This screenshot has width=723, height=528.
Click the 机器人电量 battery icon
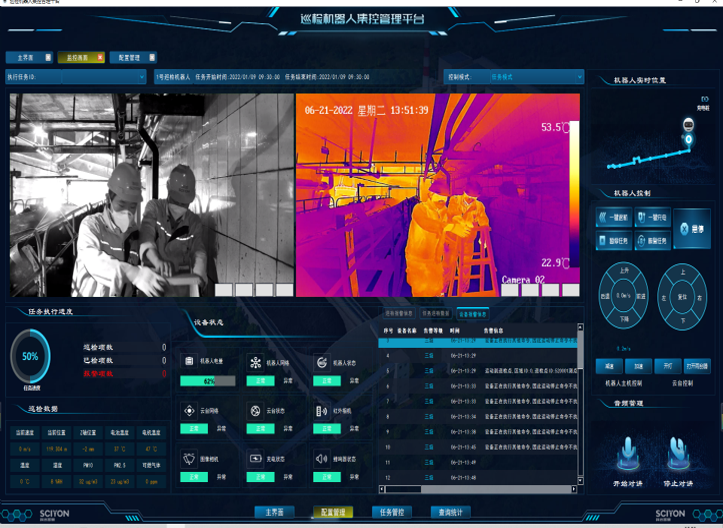pos(187,361)
